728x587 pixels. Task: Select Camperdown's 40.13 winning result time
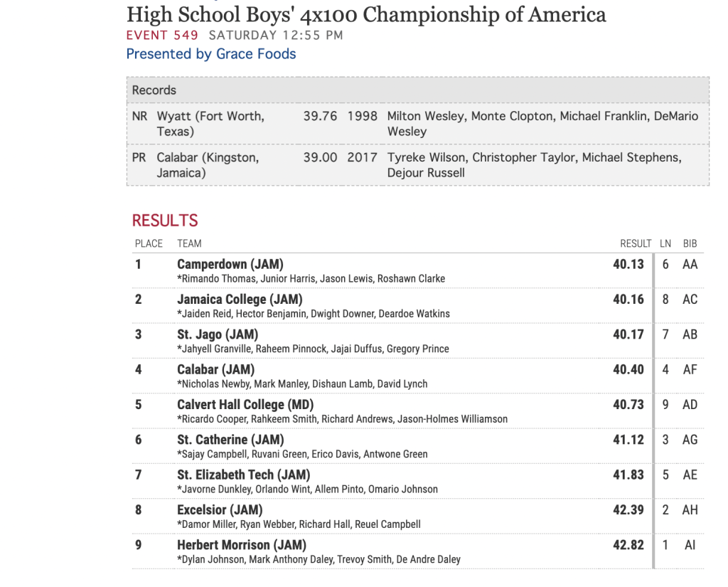pyautogui.click(x=628, y=264)
